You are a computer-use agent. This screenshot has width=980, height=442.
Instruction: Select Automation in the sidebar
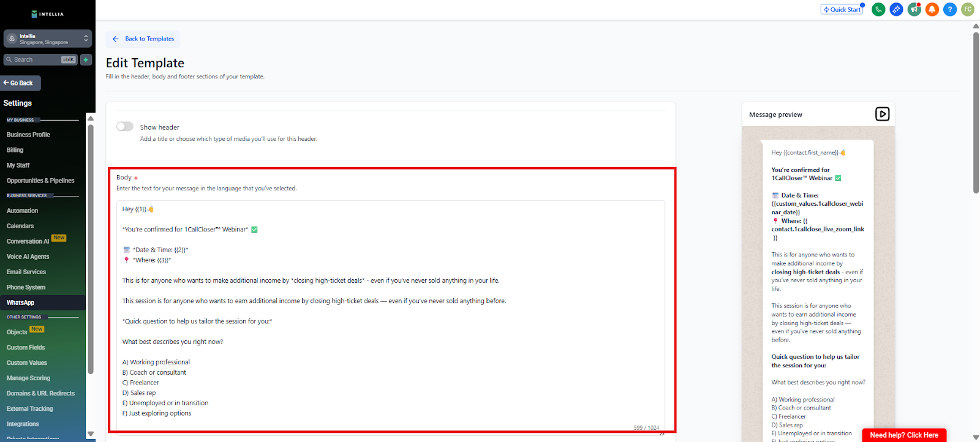coord(22,211)
